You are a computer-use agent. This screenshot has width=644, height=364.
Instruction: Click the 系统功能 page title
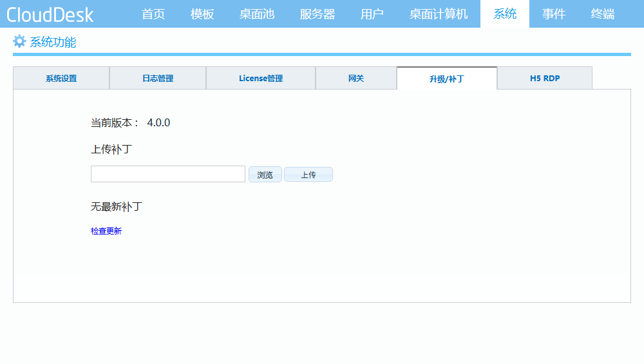click(53, 42)
